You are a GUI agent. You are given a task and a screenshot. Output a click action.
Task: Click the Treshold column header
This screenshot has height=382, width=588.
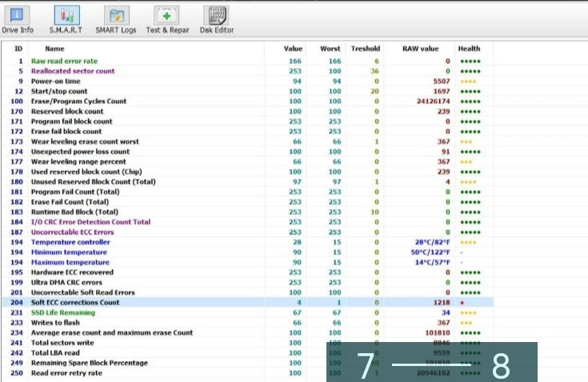coord(366,48)
